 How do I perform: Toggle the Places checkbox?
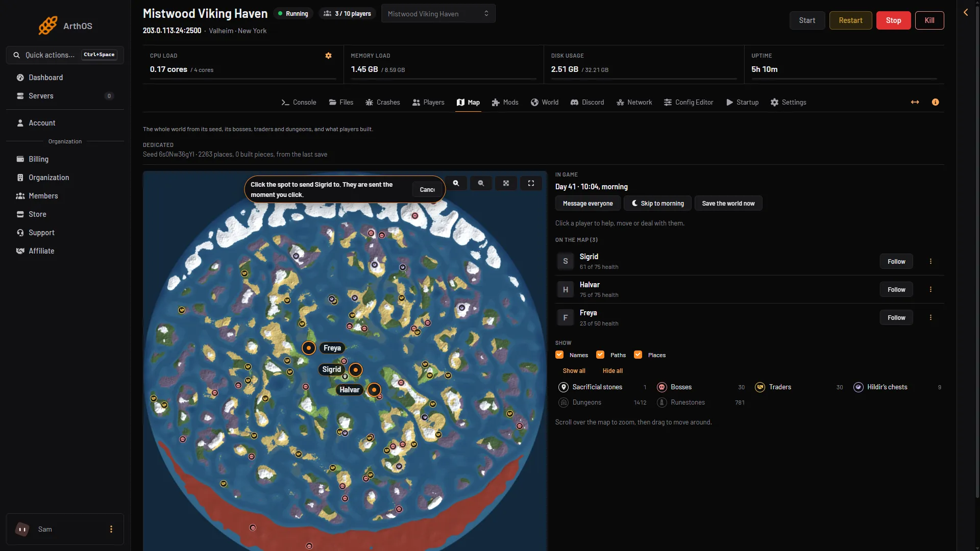click(638, 355)
